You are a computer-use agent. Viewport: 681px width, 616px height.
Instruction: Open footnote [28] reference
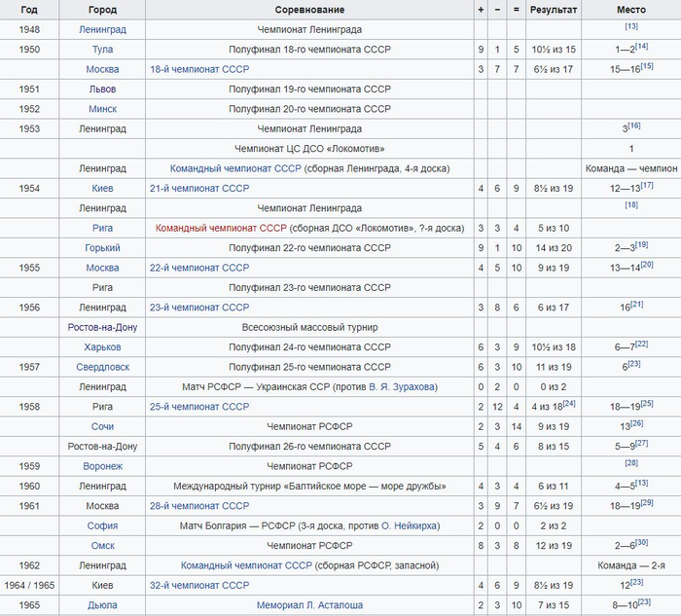(x=631, y=463)
